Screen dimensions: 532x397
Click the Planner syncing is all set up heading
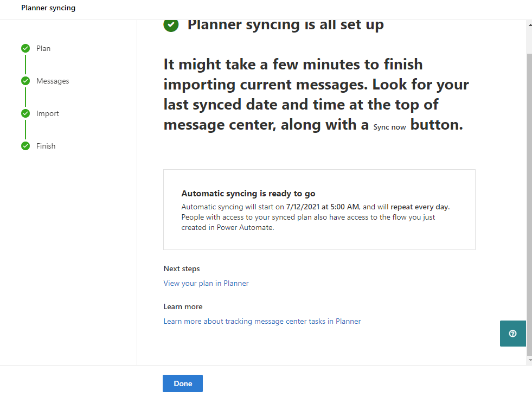[x=285, y=25]
